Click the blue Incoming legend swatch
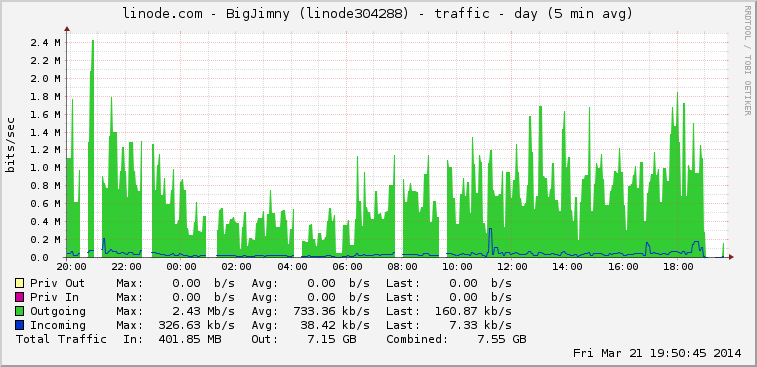The image size is (757, 367). point(19,325)
